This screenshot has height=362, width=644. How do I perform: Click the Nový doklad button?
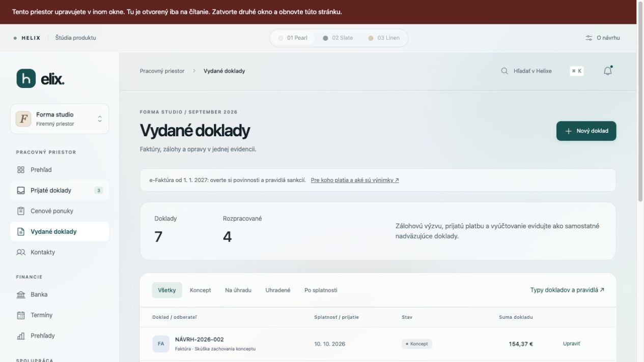click(x=586, y=131)
